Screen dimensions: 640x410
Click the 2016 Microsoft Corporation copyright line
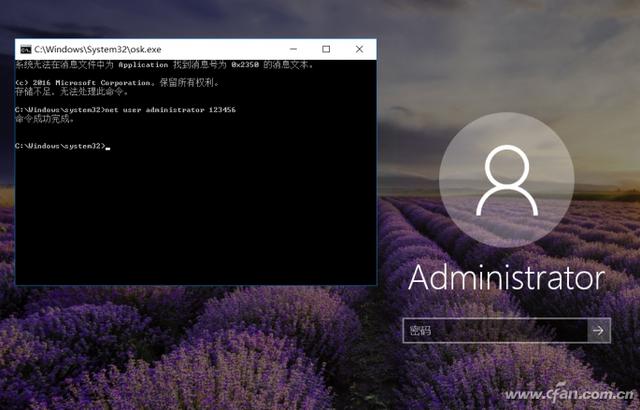click(x=117, y=82)
